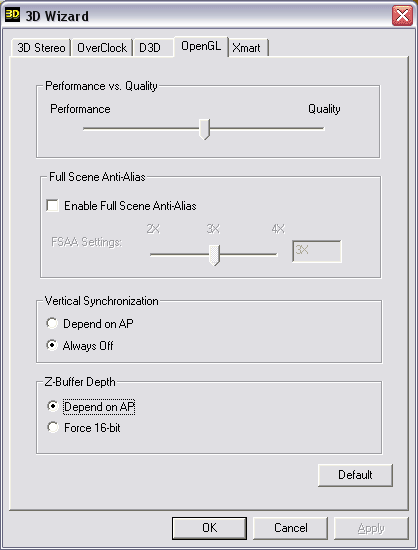418x550 pixels.
Task: Close the 3D Wizard dialog
Action: coord(402,16)
